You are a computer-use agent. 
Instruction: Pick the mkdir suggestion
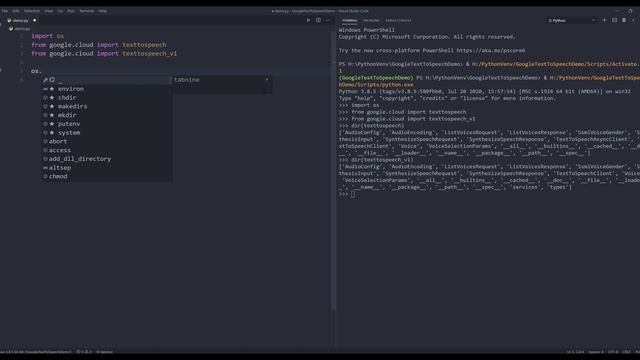[x=107, y=115]
